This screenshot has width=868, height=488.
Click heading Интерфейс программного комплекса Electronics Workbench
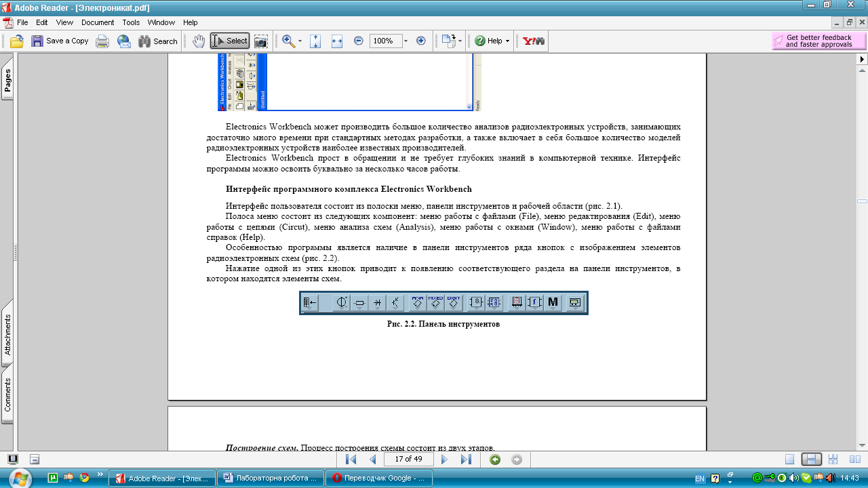tap(349, 188)
